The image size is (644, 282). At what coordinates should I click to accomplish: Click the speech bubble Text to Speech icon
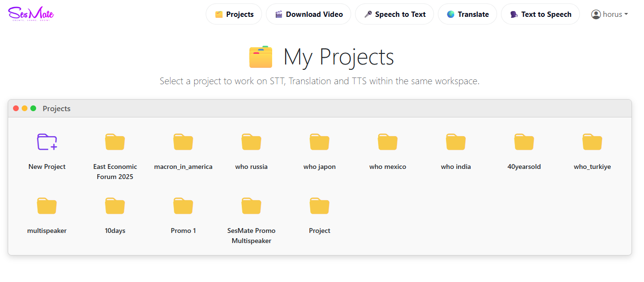point(513,14)
